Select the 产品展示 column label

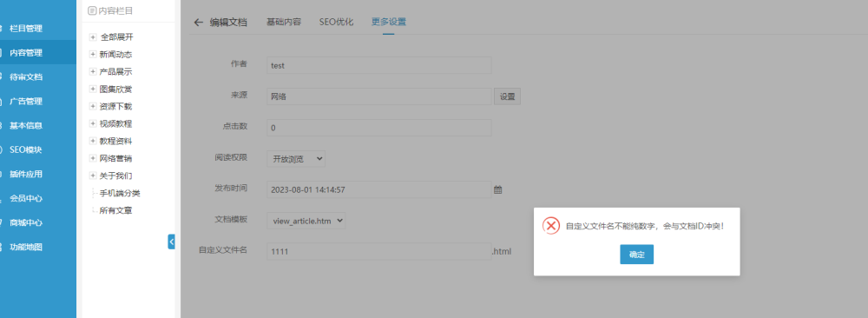point(115,71)
